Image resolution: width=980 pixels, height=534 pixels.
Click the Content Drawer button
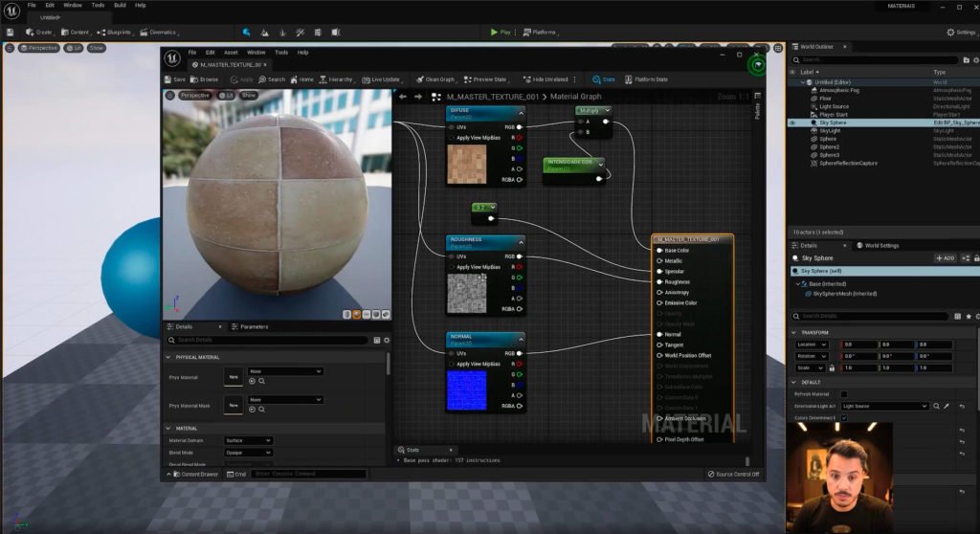[194, 474]
